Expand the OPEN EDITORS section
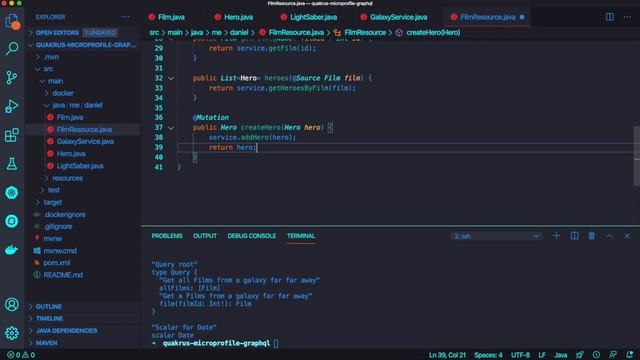 pos(83,33)
